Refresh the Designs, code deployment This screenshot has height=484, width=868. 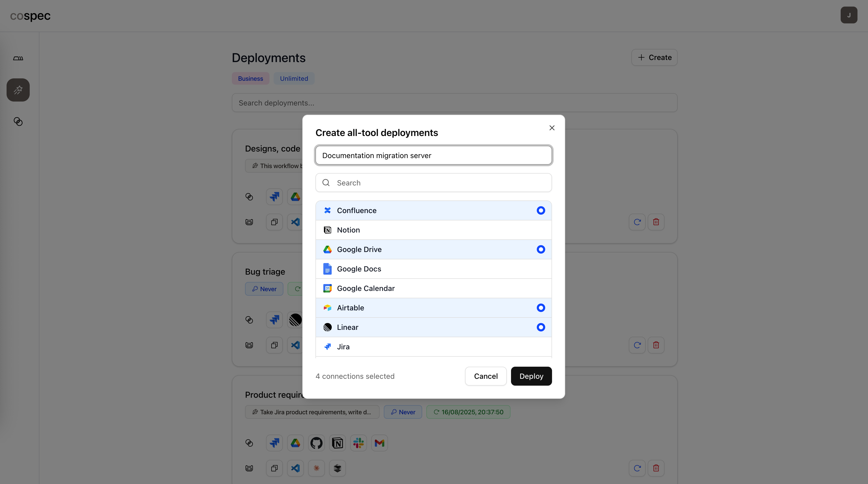tap(637, 222)
